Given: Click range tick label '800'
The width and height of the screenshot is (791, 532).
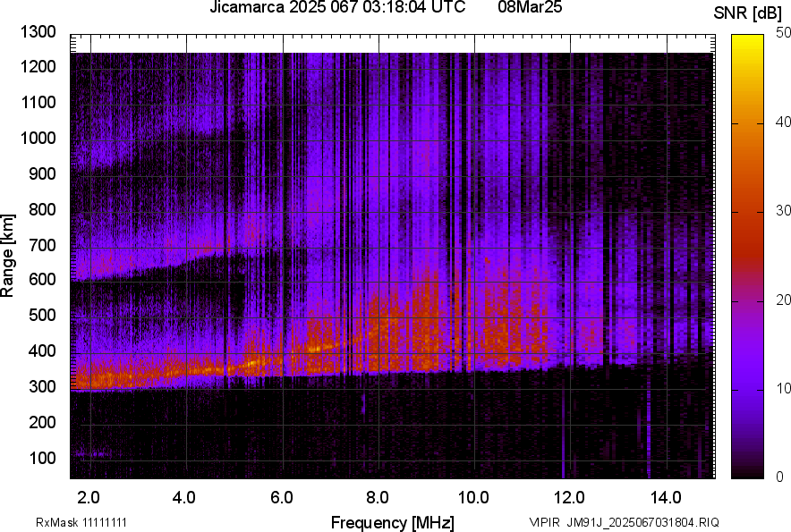Looking at the screenshot, I should tap(42, 209).
